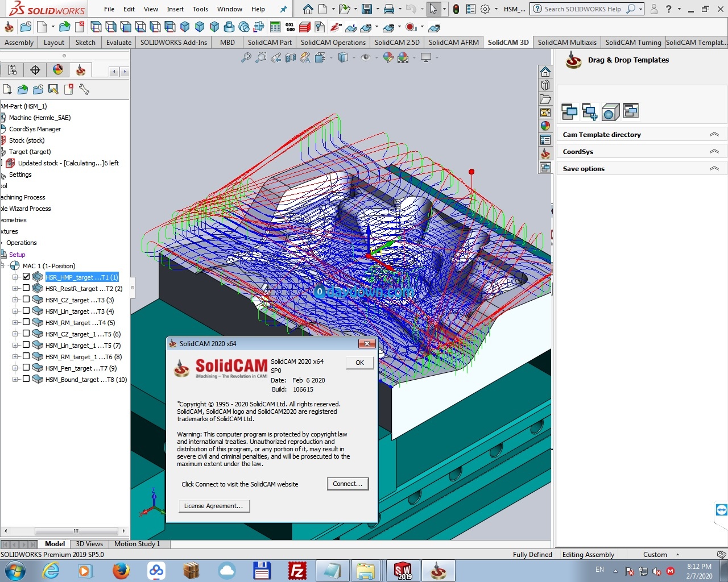Image resolution: width=728 pixels, height=582 pixels.
Task: Click the G01 G00 G-code generation icon
Action: 290,27
